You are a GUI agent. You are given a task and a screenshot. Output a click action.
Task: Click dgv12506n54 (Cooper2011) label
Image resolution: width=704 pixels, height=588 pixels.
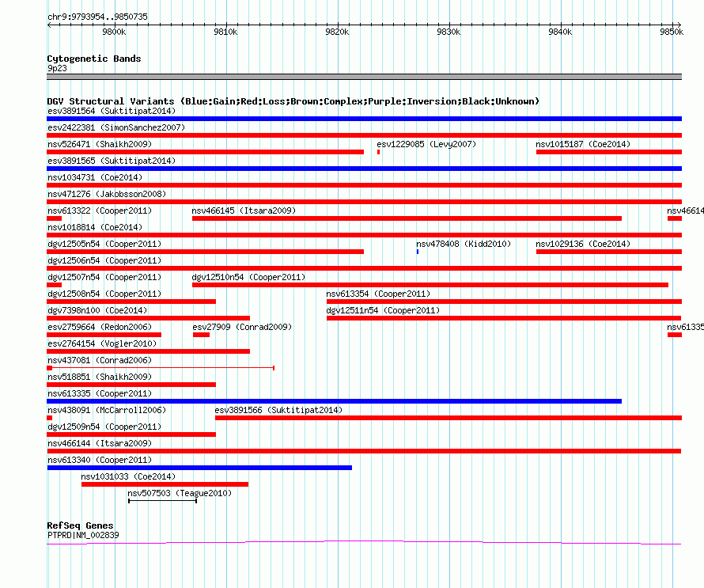104,260
